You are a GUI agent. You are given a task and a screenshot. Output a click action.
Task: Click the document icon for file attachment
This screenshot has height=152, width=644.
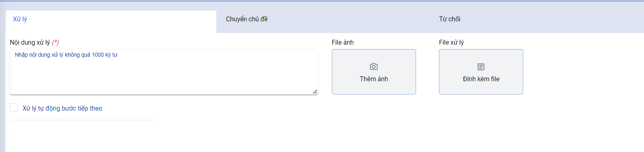481,67
